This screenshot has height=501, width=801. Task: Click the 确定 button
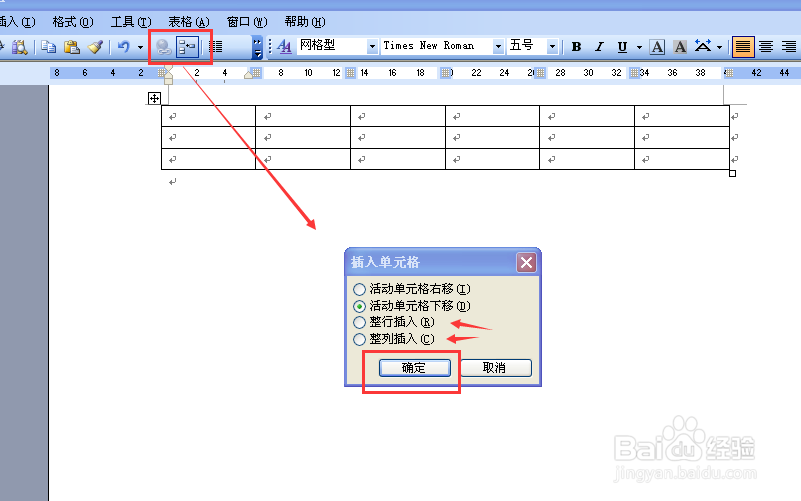[x=414, y=368]
